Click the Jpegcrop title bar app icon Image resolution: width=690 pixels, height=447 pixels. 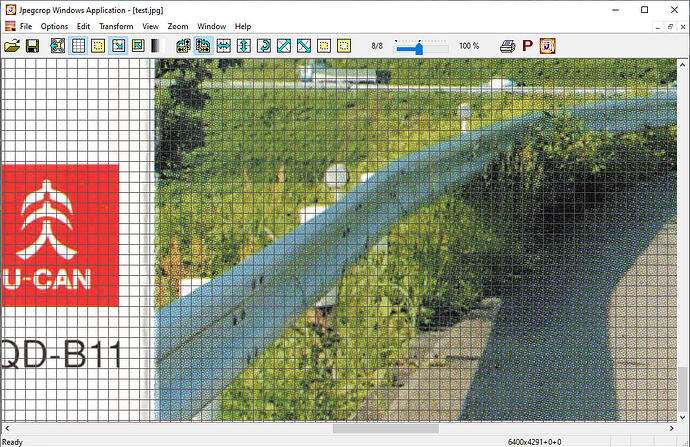(10, 10)
